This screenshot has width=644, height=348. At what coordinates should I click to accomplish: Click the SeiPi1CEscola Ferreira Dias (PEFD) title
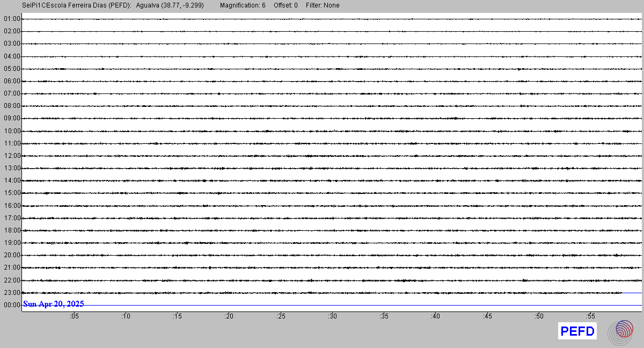pos(77,5)
